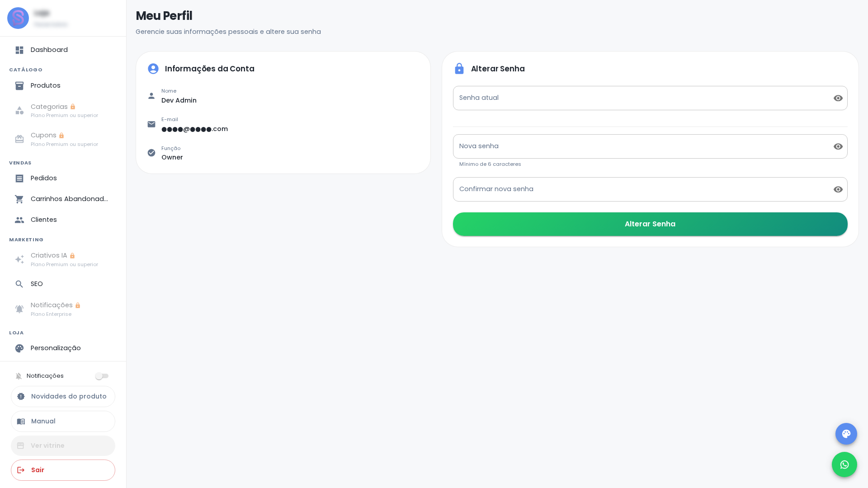This screenshot has height=488, width=868.
Task: Click the Pedidos receipt icon
Action: [x=19, y=178]
